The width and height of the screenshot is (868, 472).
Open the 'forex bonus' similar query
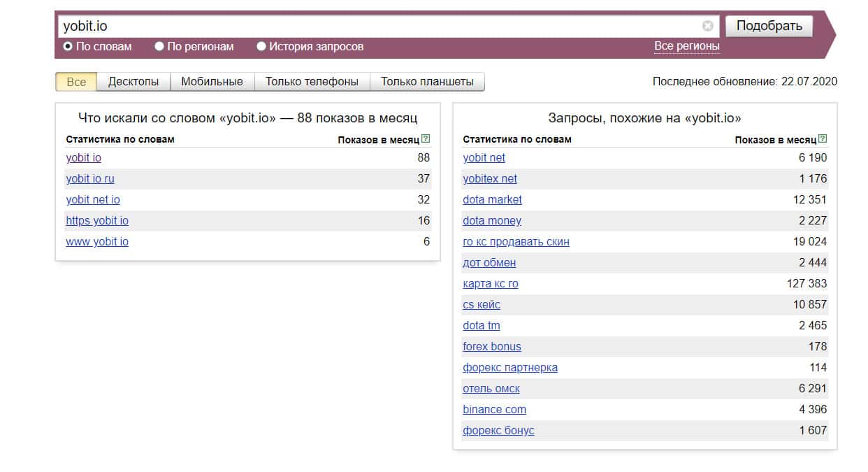click(x=492, y=347)
